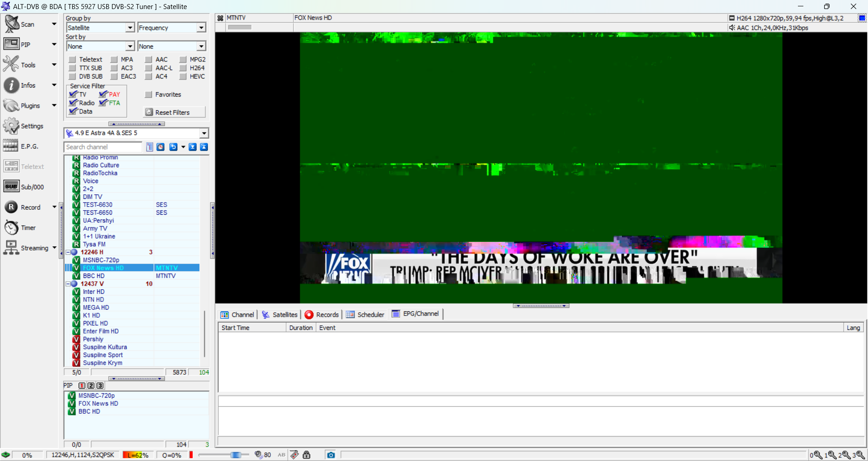This screenshot has width=868, height=461.
Task: Open the Scan menu arrow
Action: pos(54,24)
